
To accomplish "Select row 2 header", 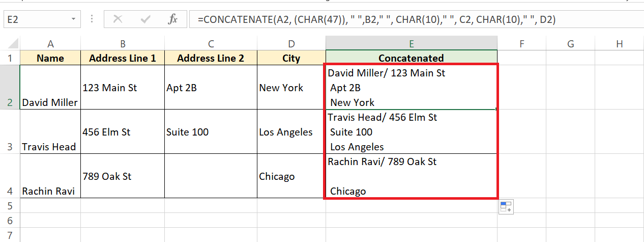I will (x=10, y=87).
